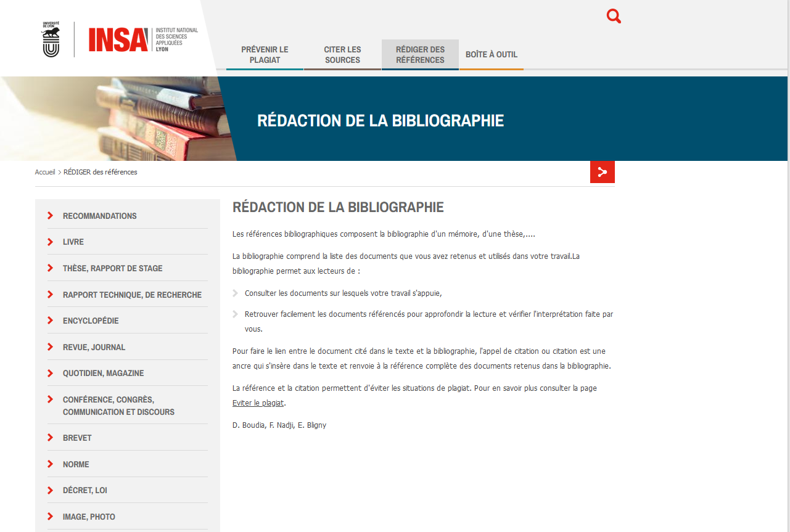Click the chevron beside Thèse, rapport de stage
Image resolution: width=790 pixels, height=532 pixels.
[51, 268]
